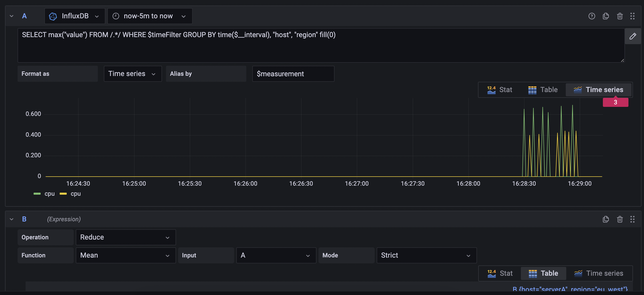Image resolution: width=644 pixels, height=295 pixels.
Task: Toggle the green cpu series in the legend
Action: click(49, 193)
